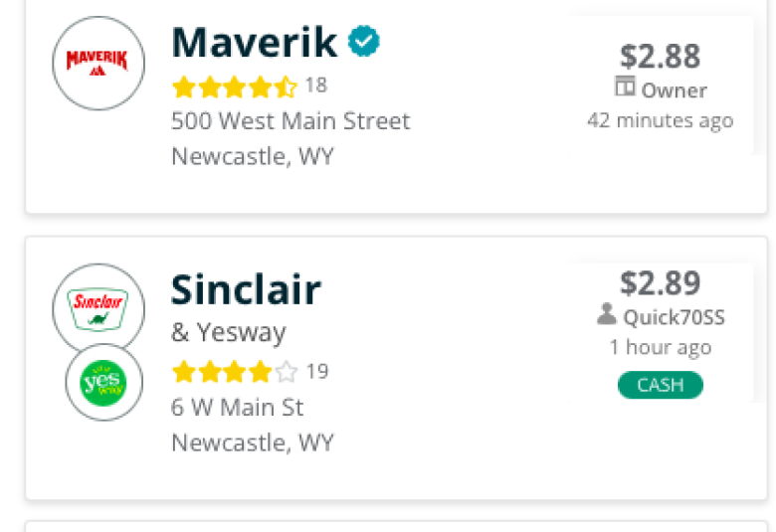
Task: Click the $2.89 price for Sinclair
Action: tap(661, 283)
